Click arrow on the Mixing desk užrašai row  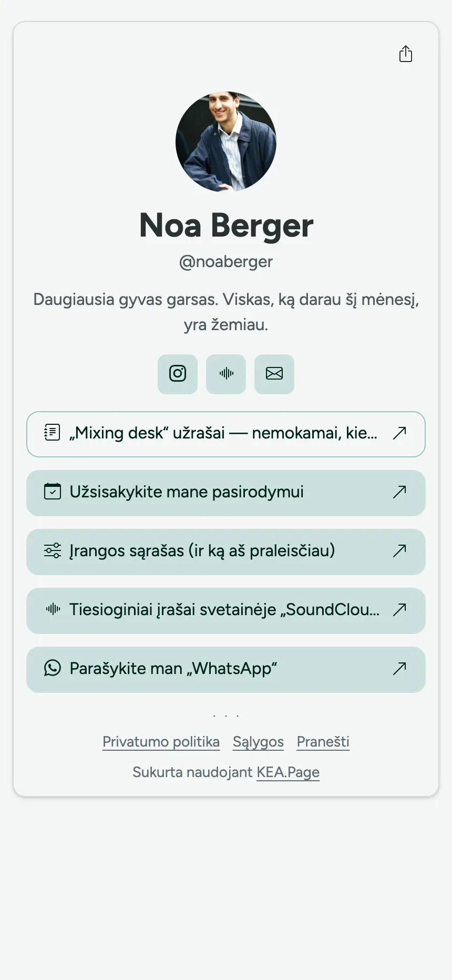pyautogui.click(x=399, y=433)
